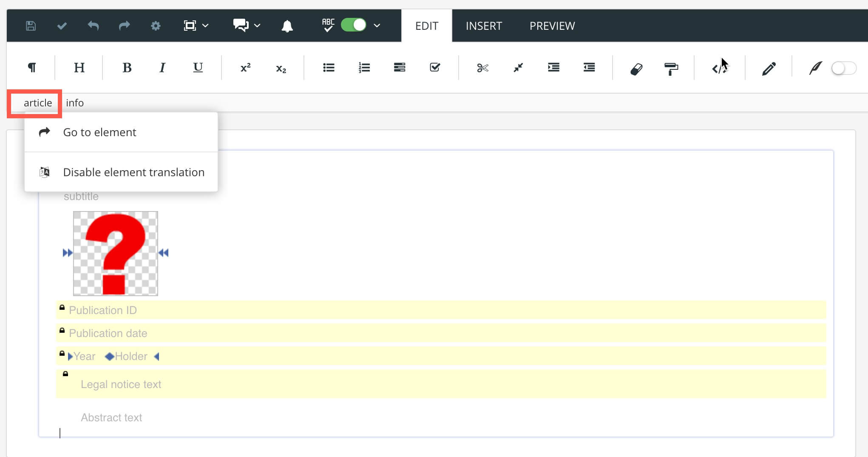
Task: Select Go to element from the menu
Action: coord(99,132)
